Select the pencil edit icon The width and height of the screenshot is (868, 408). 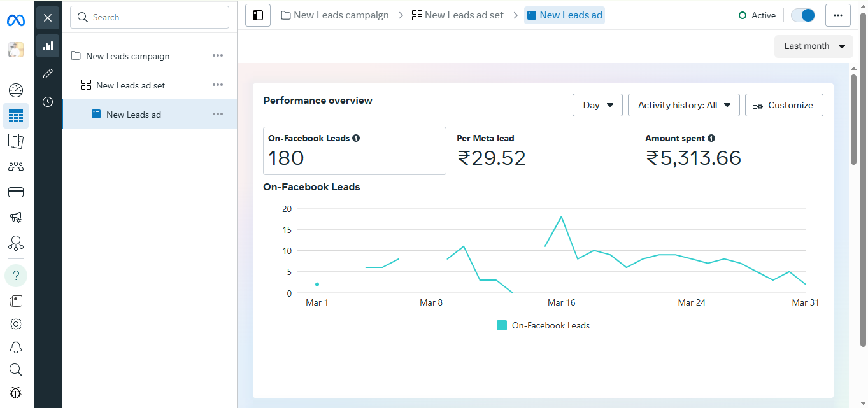48,74
